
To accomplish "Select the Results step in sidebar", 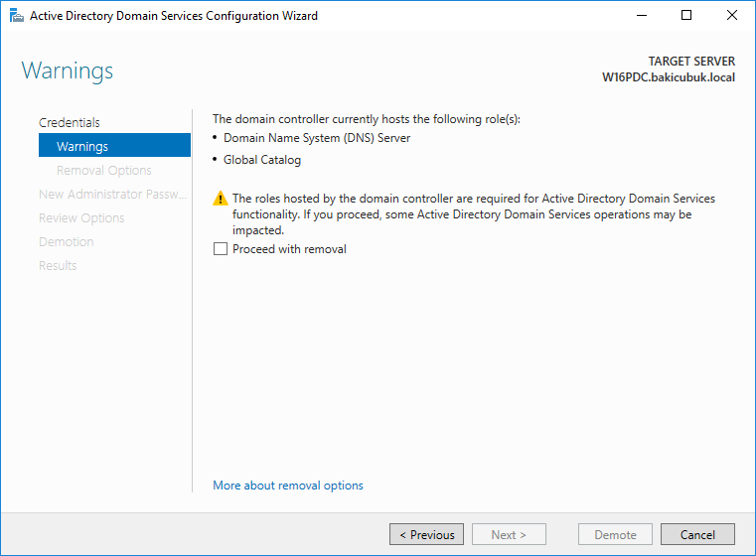I will (58, 265).
